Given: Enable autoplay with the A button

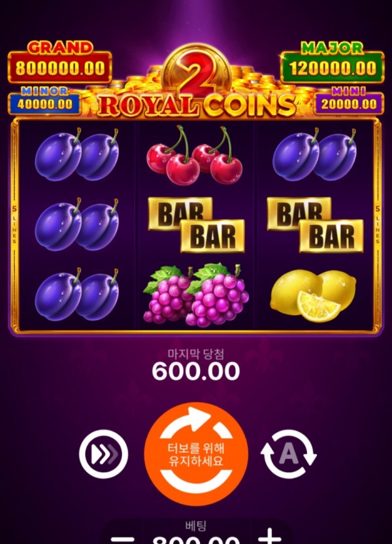Looking at the screenshot, I should 288,454.
